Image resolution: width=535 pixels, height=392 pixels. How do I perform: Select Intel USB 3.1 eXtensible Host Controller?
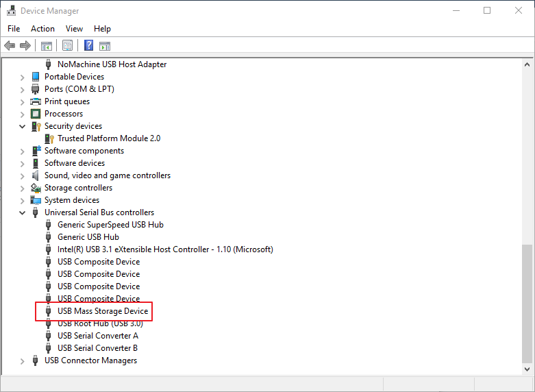164,249
